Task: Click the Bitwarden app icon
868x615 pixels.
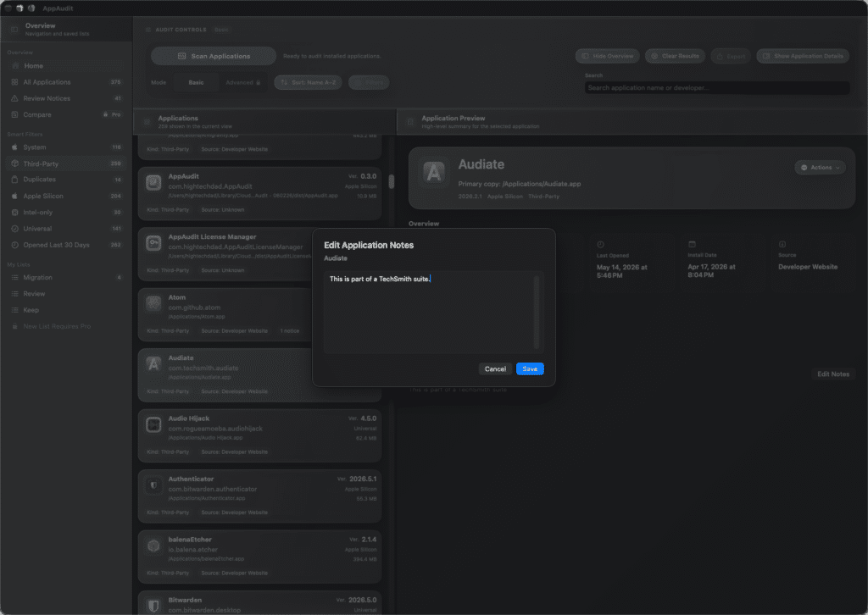Action: point(153,607)
